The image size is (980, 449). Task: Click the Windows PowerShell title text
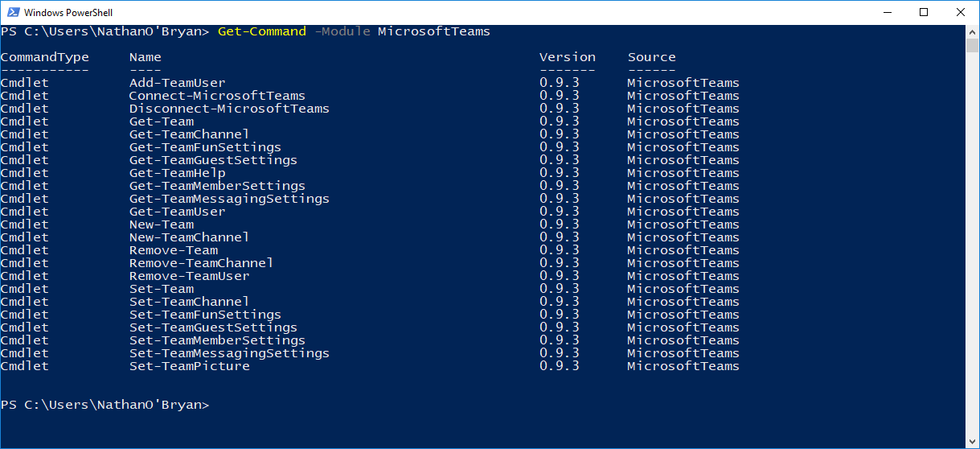pos(68,13)
